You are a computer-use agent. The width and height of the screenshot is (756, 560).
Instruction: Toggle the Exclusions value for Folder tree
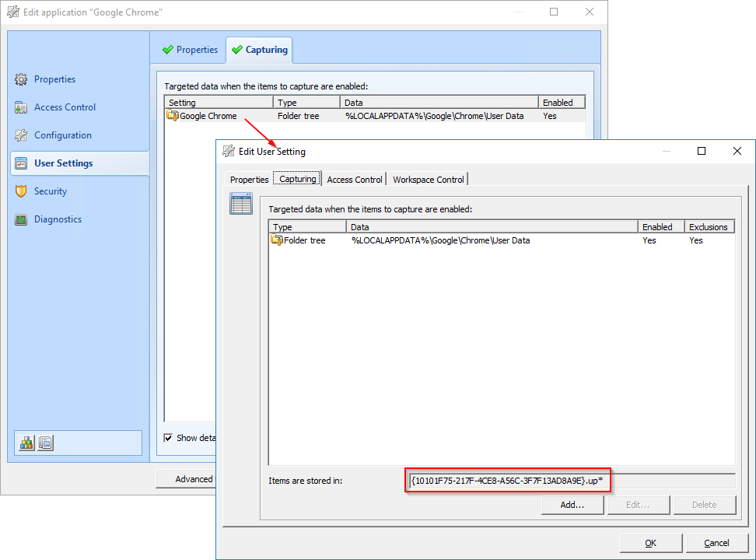(x=695, y=240)
